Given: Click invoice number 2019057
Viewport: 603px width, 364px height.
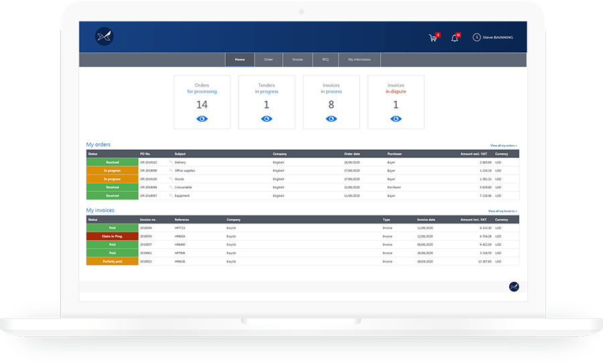Looking at the screenshot, I should (x=146, y=245).
